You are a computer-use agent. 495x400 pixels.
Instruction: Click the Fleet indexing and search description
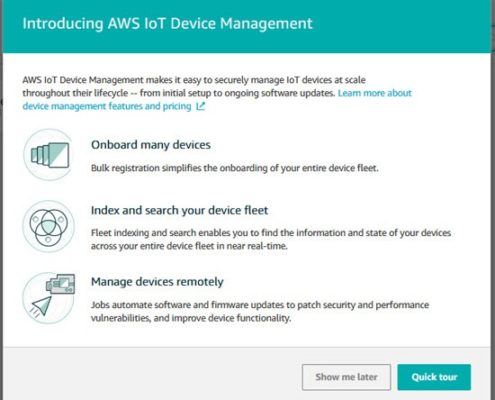(x=271, y=239)
